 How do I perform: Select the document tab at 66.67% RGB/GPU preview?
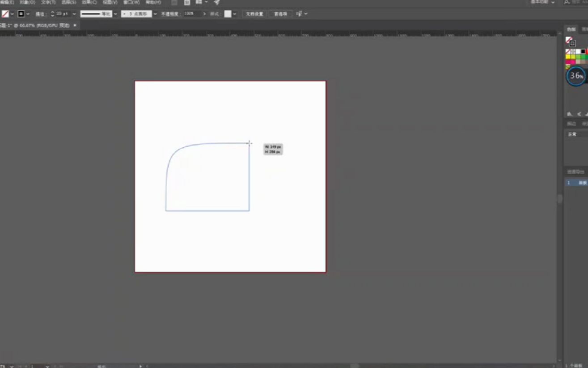(36, 26)
